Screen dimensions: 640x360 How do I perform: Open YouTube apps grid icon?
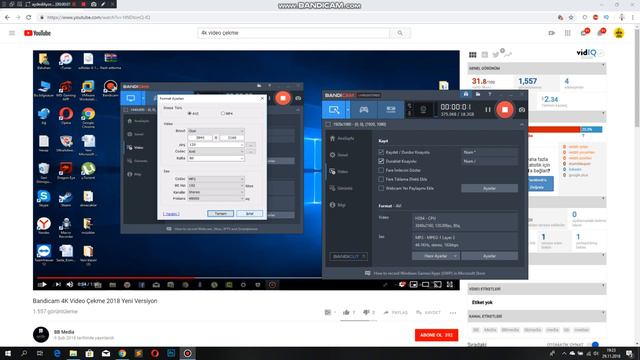(568, 33)
